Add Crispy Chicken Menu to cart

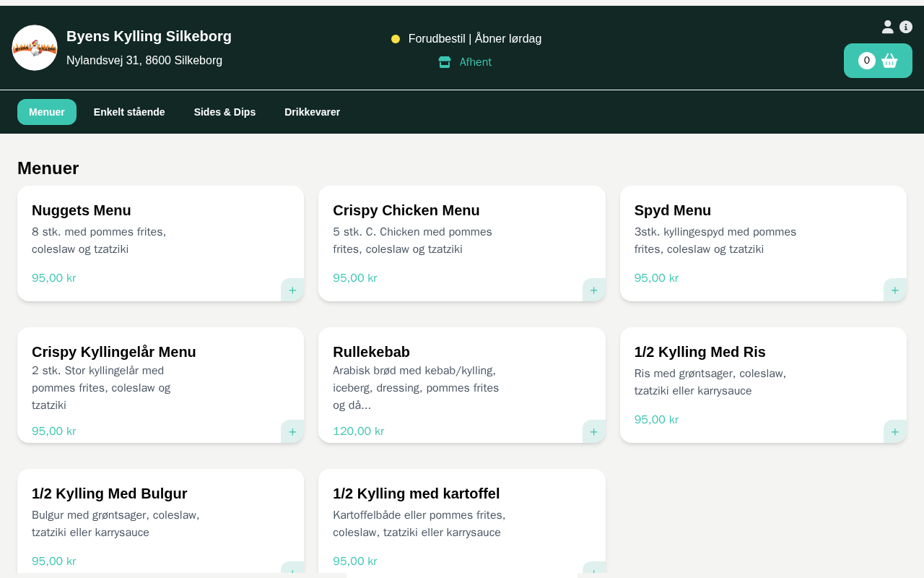click(593, 290)
